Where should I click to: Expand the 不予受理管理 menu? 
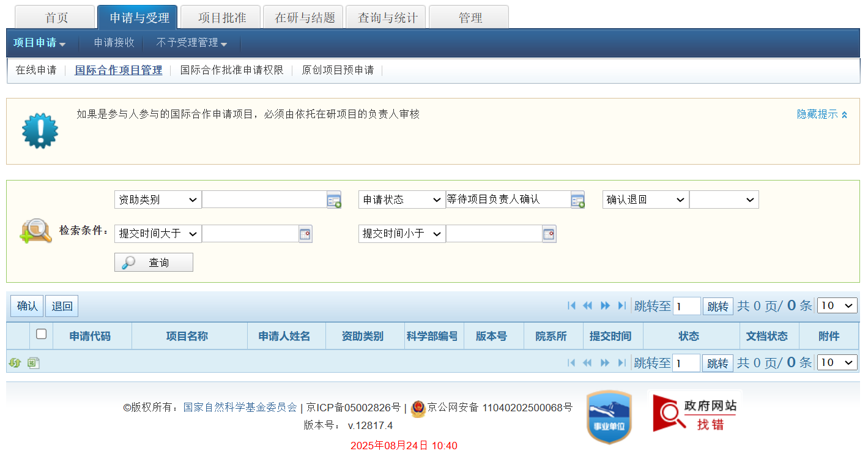pos(191,43)
